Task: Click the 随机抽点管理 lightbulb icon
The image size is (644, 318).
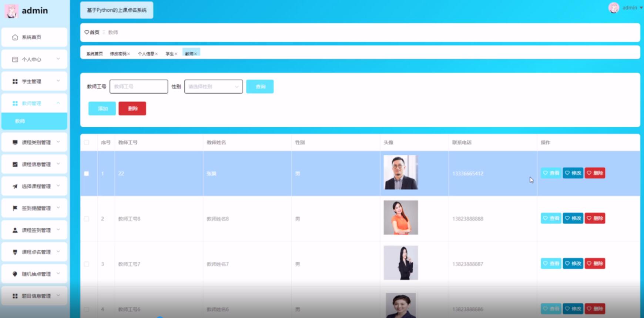Action: [x=15, y=274]
